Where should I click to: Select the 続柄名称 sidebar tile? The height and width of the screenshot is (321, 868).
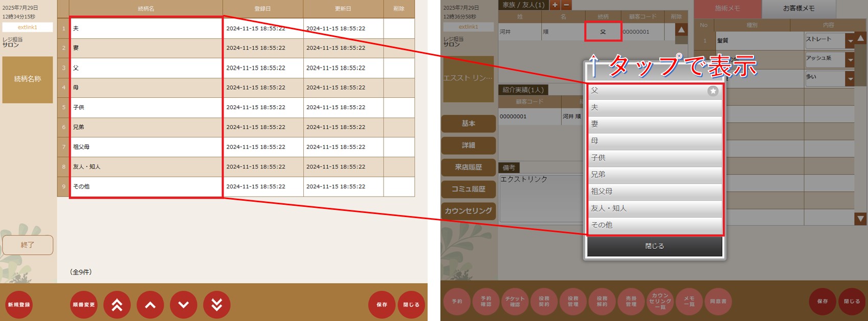pos(28,79)
